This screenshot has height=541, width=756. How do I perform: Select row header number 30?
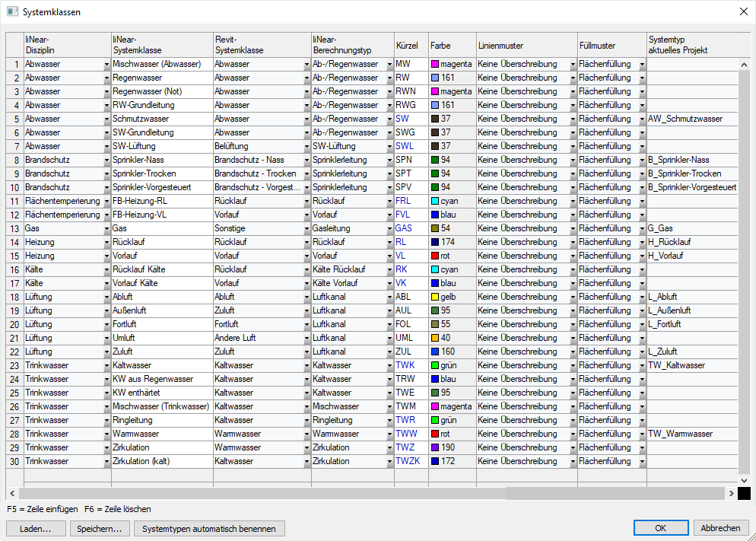(x=15, y=461)
